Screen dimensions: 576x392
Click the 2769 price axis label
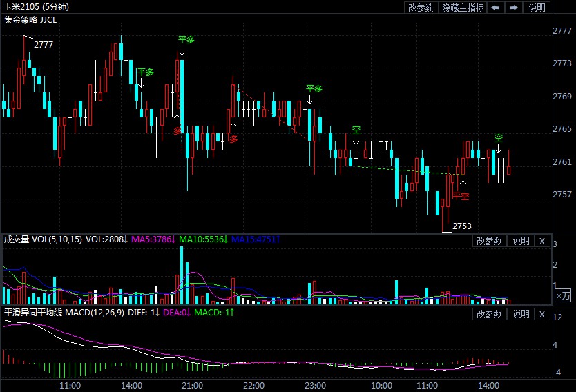coord(562,96)
